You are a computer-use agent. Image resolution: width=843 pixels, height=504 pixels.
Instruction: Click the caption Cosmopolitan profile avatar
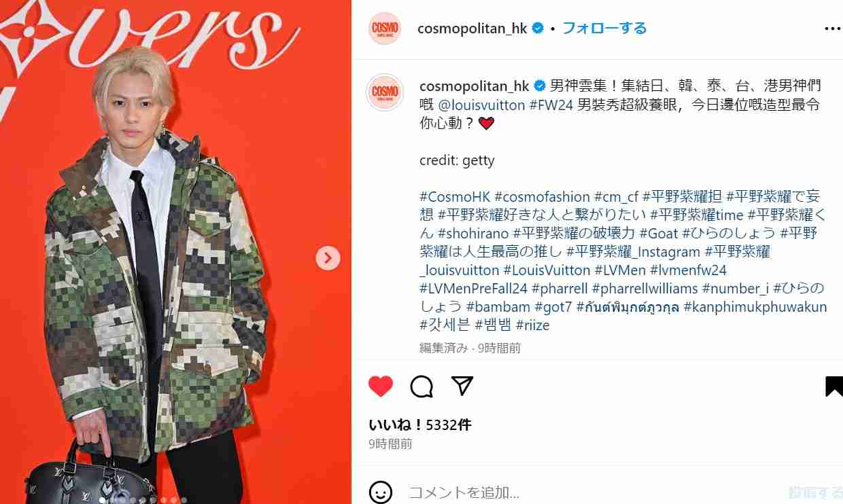click(x=385, y=92)
